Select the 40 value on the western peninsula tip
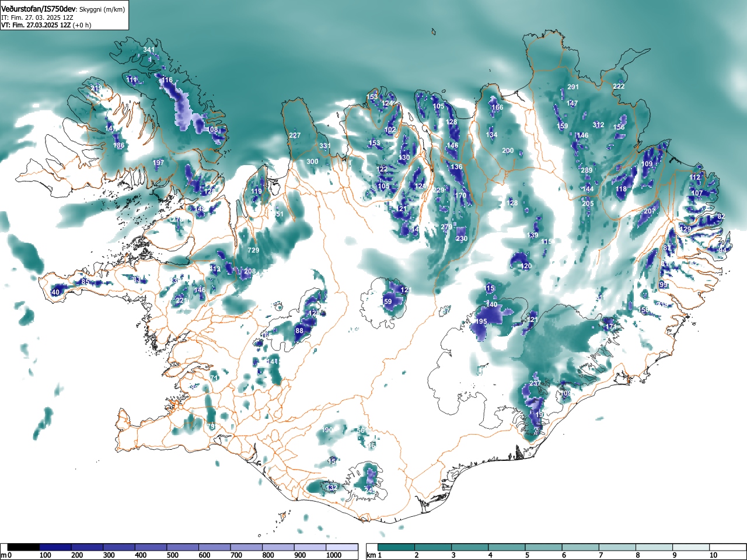Screen dimensions: 747x560 coord(56,292)
